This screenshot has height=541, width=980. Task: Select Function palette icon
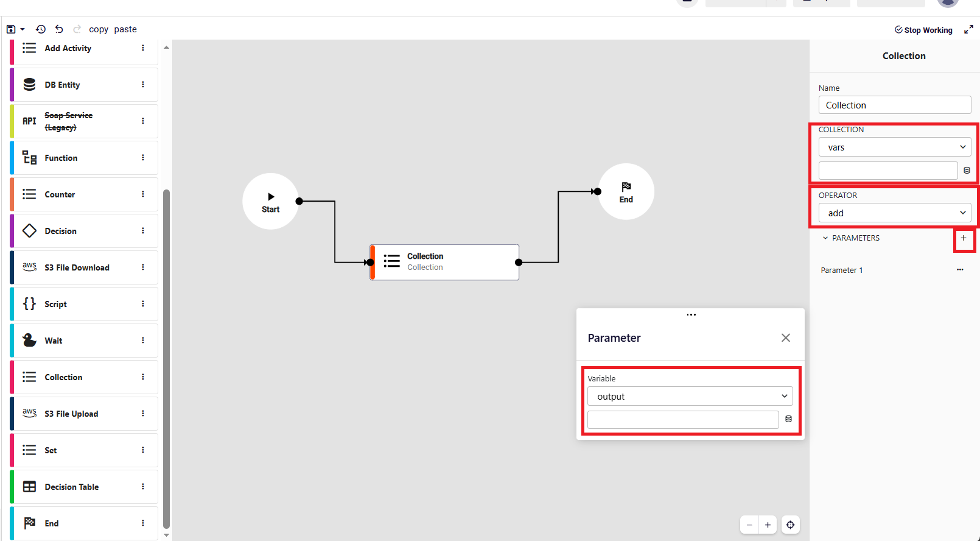click(x=29, y=158)
